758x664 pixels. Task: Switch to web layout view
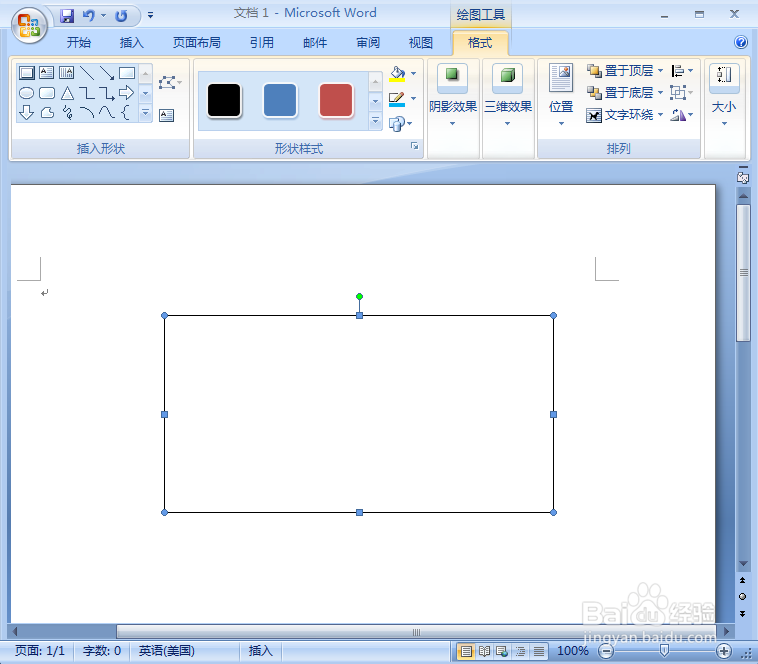(502, 651)
